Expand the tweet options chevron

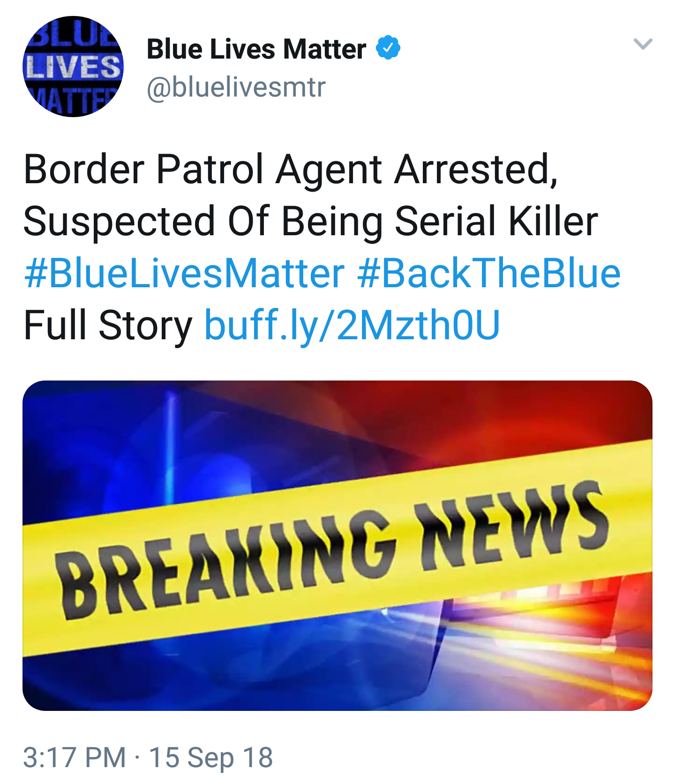pyautogui.click(x=643, y=44)
